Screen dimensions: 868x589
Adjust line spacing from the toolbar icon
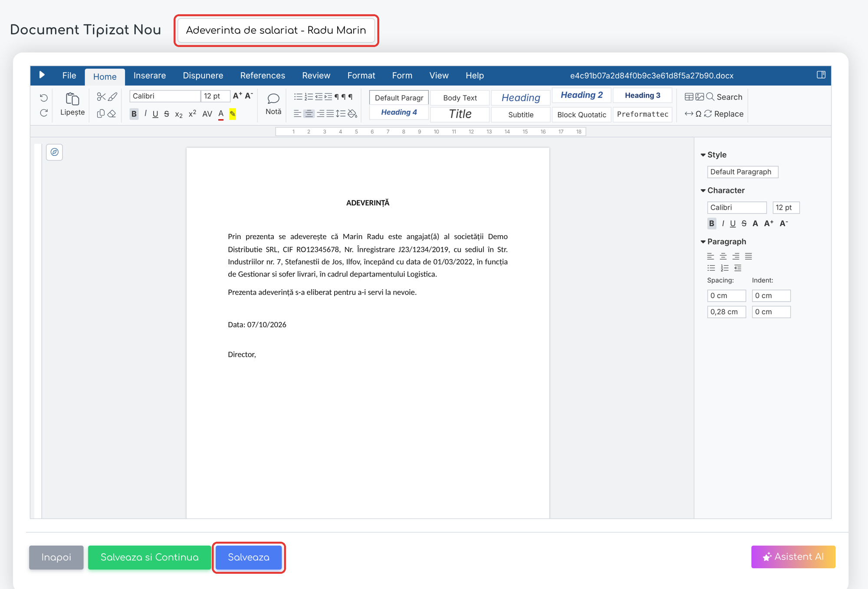point(341,114)
